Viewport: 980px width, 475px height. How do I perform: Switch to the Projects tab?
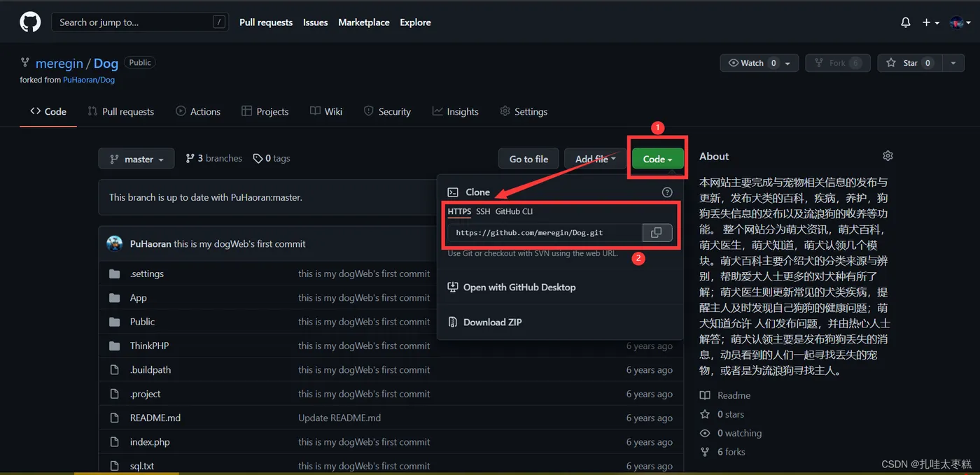pyautogui.click(x=265, y=111)
